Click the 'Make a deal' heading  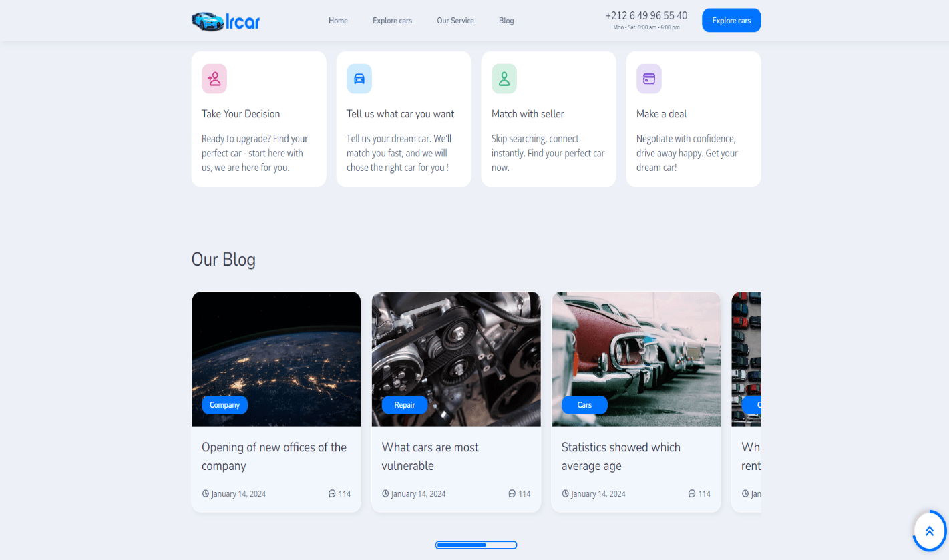coord(662,114)
